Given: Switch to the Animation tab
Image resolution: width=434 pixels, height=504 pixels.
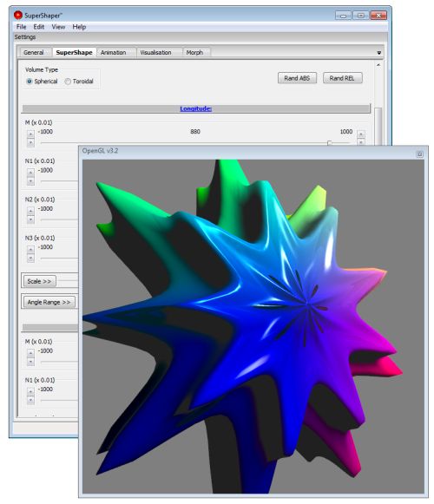Looking at the screenshot, I should coord(113,52).
